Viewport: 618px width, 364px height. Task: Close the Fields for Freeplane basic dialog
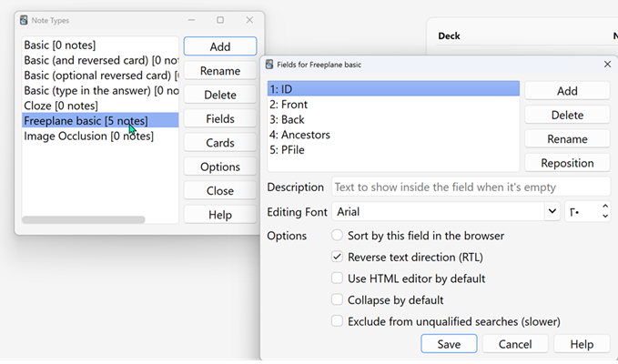click(x=607, y=65)
